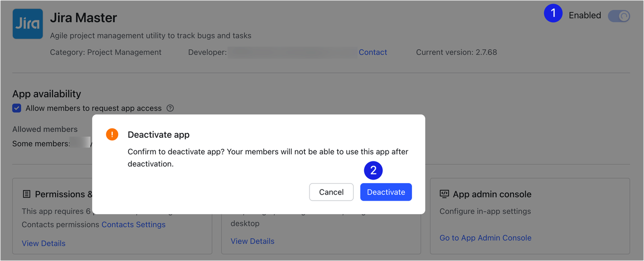
Task: Click the help question mark icon
Action: [x=170, y=108]
